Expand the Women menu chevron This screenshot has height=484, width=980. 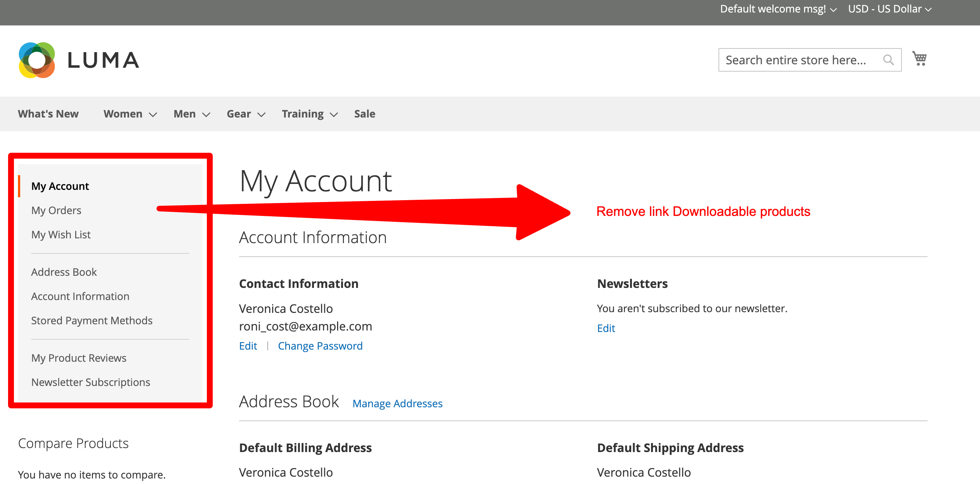153,114
